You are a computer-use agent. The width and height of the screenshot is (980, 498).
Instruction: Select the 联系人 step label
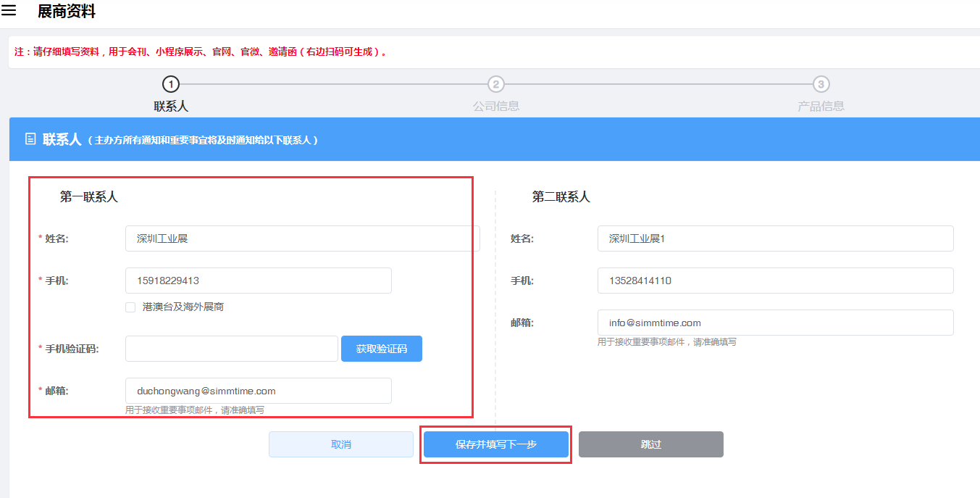click(x=171, y=106)
